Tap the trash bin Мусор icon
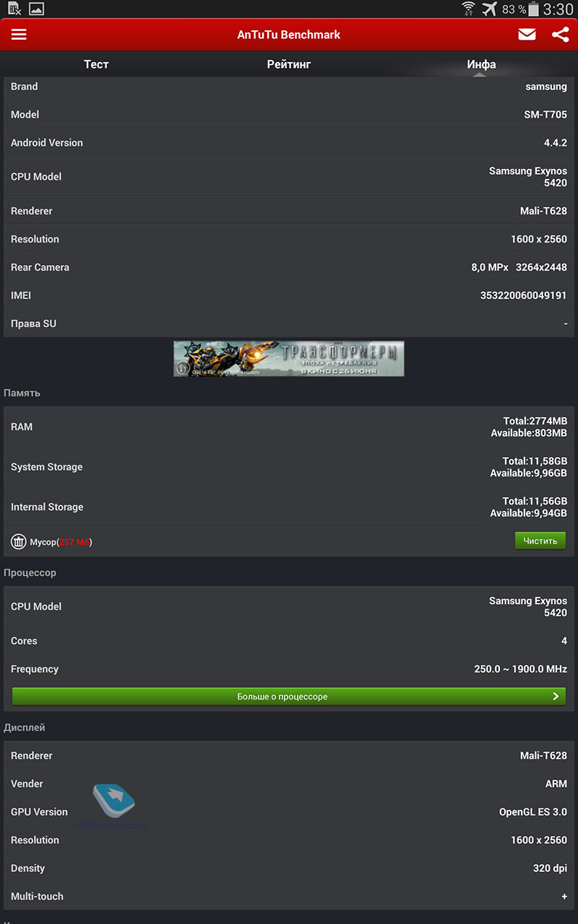The height and width of the screenshot is (924, 578). 18,541
